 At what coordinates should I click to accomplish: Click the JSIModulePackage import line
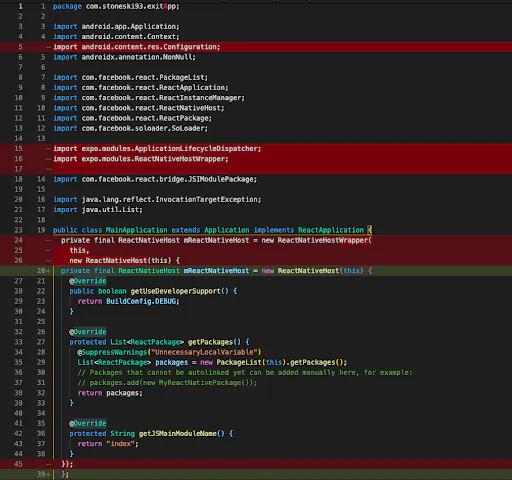pos(155,179)
